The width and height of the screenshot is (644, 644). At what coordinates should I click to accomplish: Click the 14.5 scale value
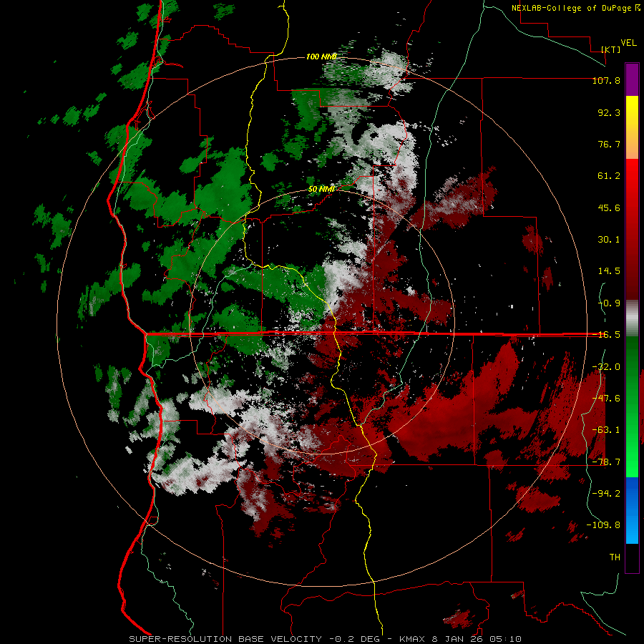tap(609, 271)
